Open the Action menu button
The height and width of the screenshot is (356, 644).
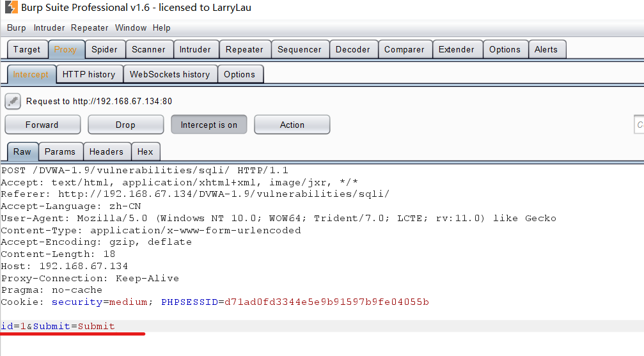(292, 125)
